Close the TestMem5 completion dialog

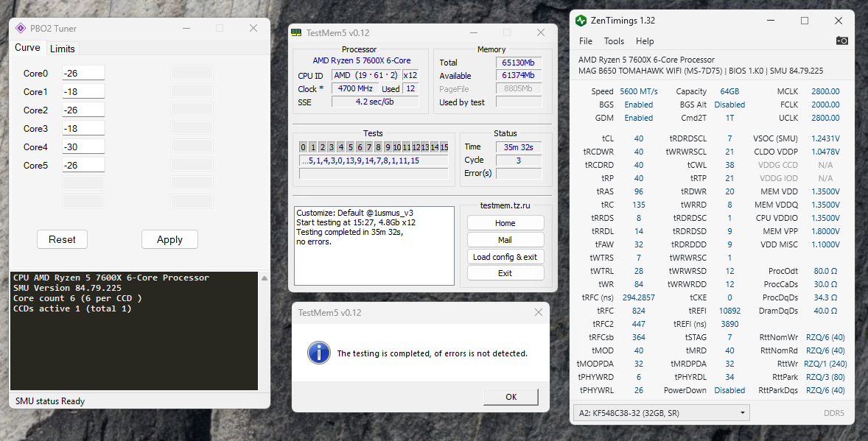click(538, 312)
